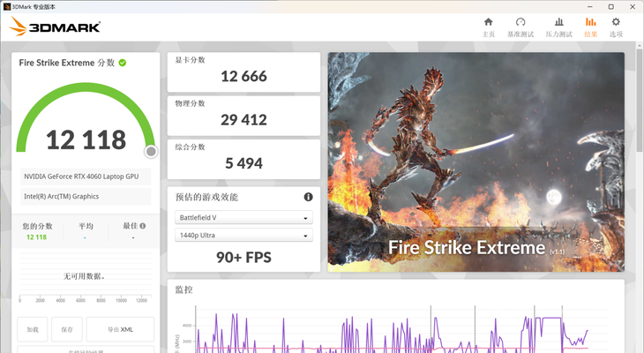Click the estimated game performance info icon

(308, 197)
